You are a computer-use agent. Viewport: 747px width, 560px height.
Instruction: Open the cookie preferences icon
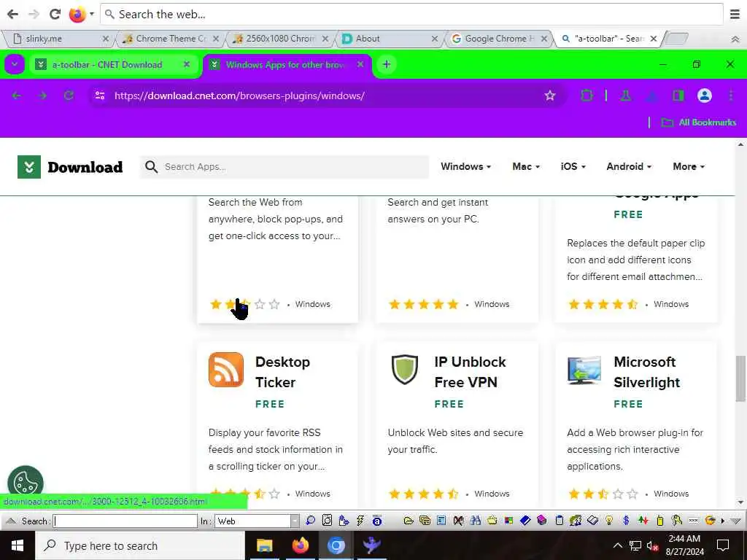pyautogui.click(x=26, y=482)
